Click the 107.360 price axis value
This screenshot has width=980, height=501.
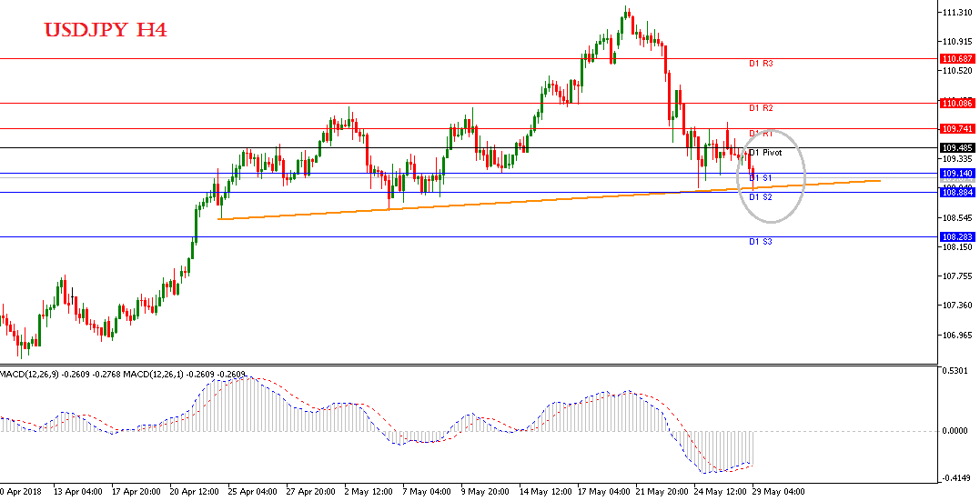(x=956, y=306)
